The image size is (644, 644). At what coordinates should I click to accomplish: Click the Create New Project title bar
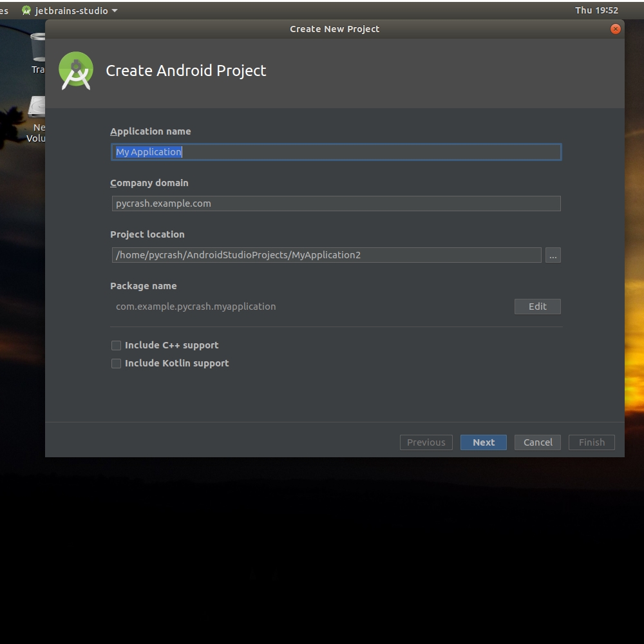click(x=334, y=28)
